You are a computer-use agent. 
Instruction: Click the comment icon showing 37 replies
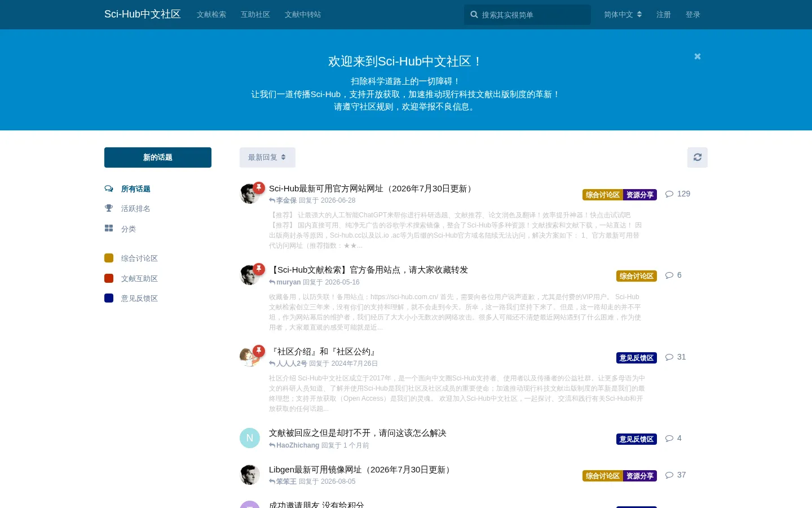pos(669,475)
